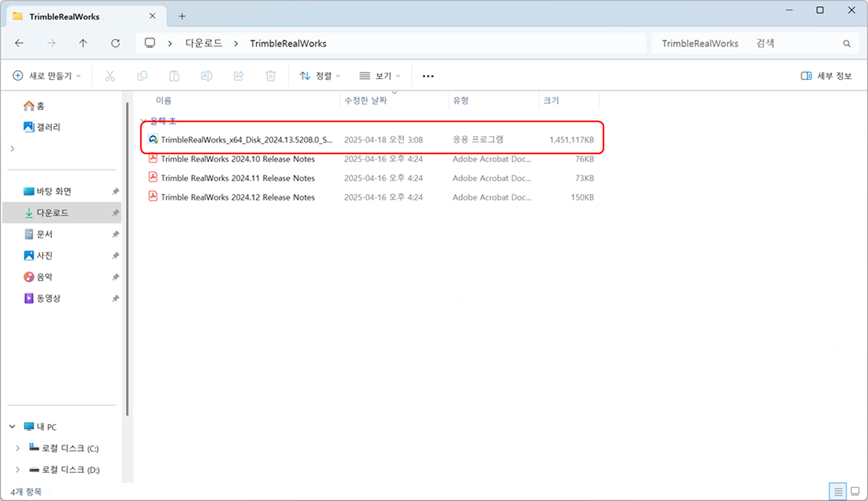Click the Share toolbar icon

tap(238, 76)
